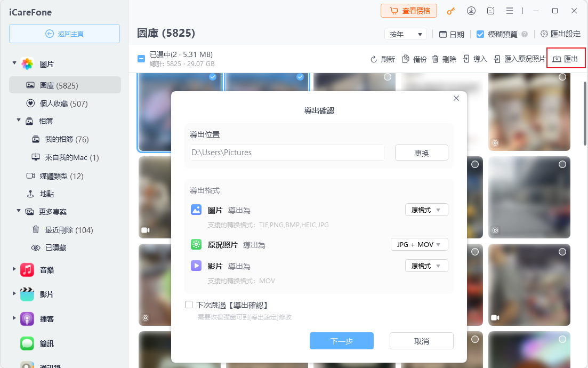Click 匯入原況照片 toolbar item
The width and height of the screenshot is (588, 368).
[519, 59]
